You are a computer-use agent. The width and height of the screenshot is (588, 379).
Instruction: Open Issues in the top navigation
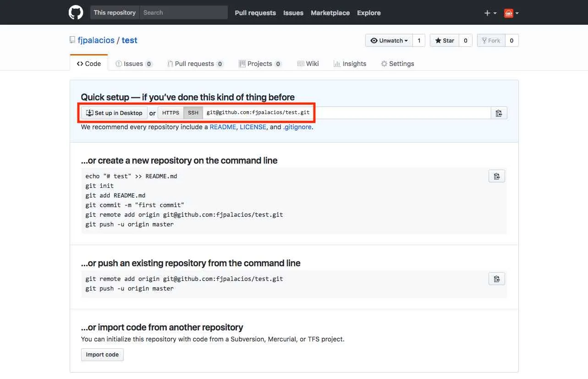click(x=293, y=13)
